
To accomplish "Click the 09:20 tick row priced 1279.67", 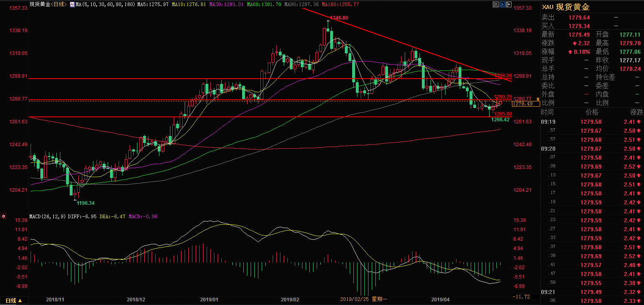I will pyautogui.click(x=592, y=149).
